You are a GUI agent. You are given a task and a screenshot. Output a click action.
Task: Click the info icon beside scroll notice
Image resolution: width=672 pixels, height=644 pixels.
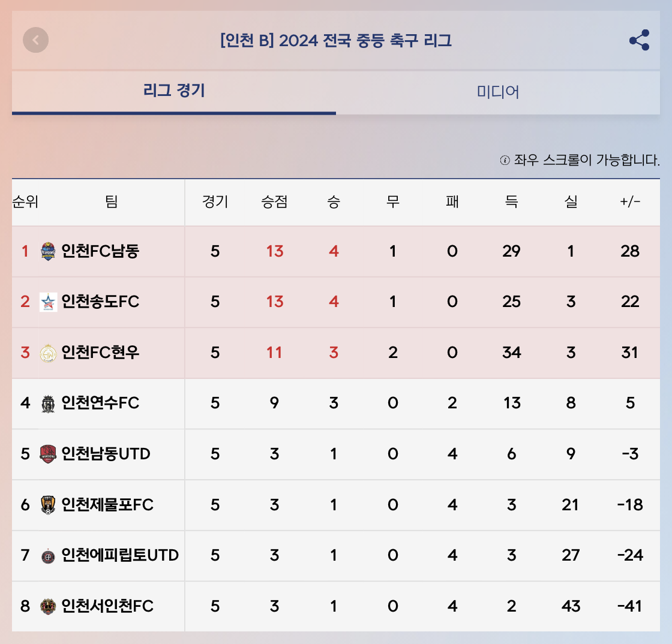point(505,160)
